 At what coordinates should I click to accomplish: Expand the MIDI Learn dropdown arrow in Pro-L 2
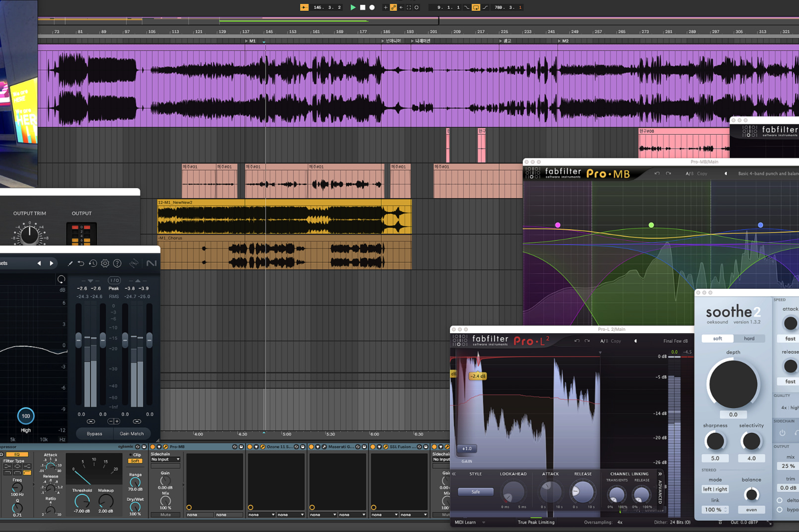(484, 522)
